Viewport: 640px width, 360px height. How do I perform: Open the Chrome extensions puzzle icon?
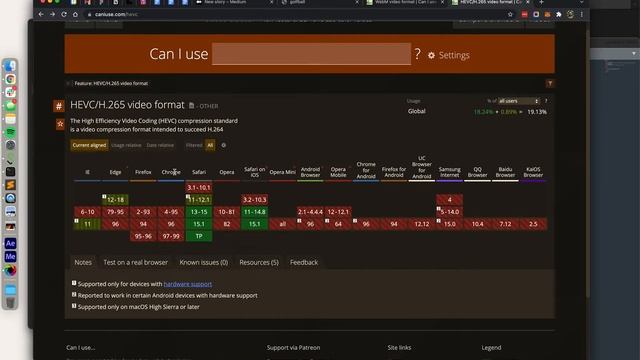tap(559, 14)
